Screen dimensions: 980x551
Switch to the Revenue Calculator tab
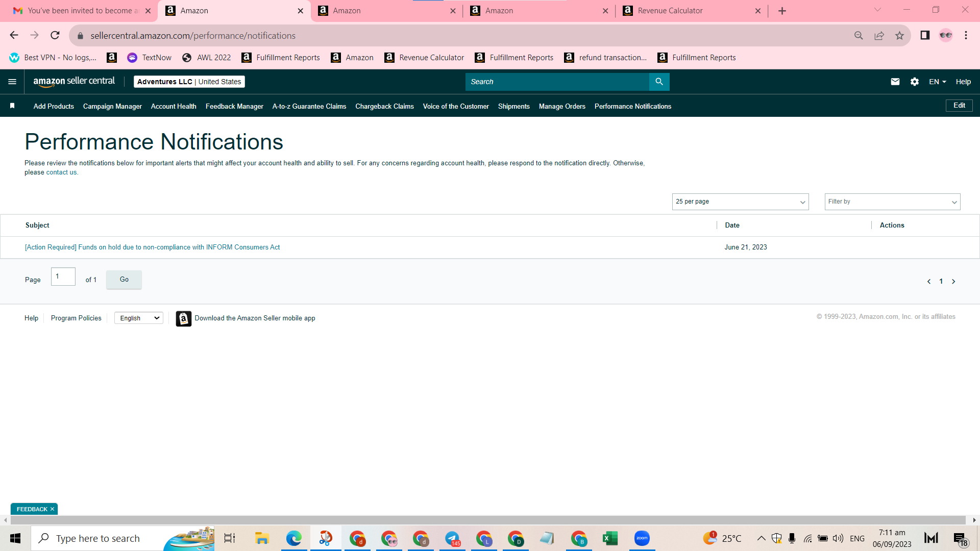click(x=691, y=11)
